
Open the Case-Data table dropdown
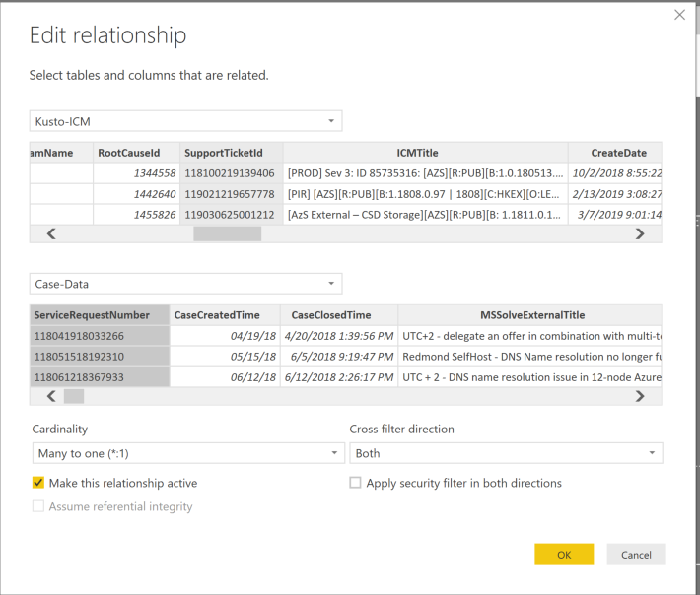point(185,284)
